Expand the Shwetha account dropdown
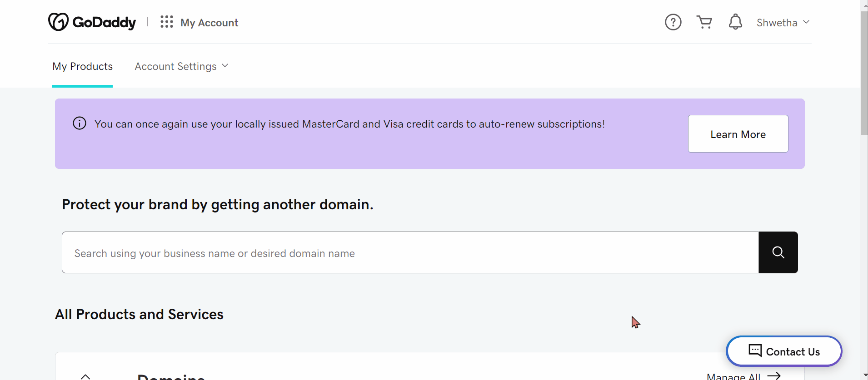Screen dimensions: 868x380 pyautogui.click(x=783, y=22)
